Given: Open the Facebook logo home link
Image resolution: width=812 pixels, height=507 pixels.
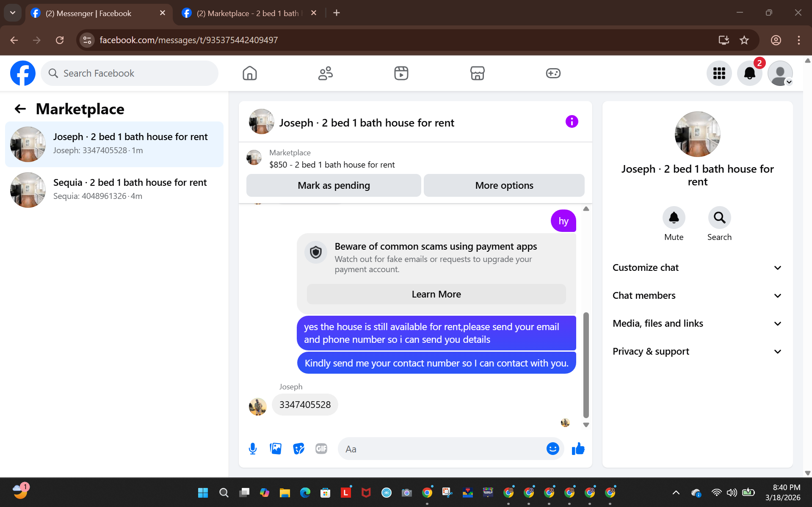Looking at the screenshot, I should 23,73.
